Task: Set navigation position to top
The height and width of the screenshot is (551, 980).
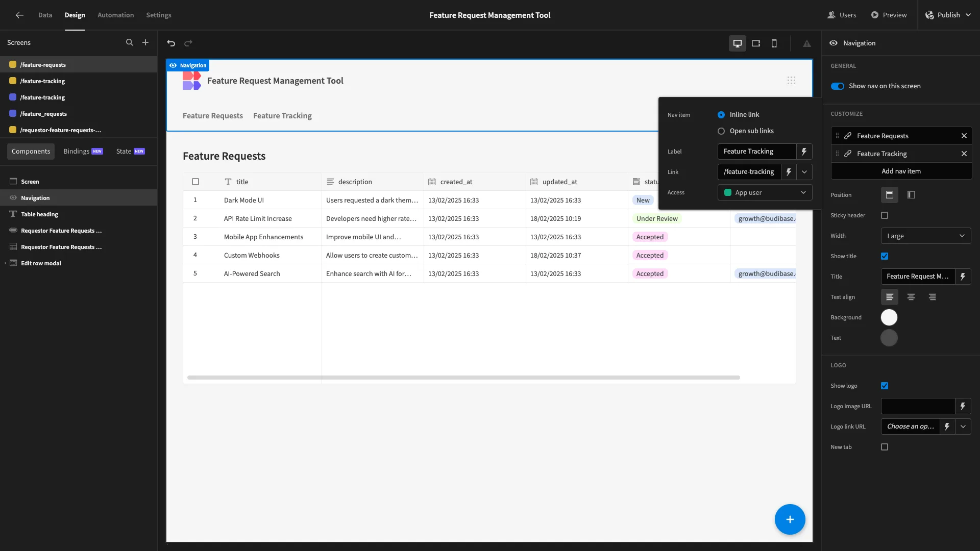Action: pos(890,195)
